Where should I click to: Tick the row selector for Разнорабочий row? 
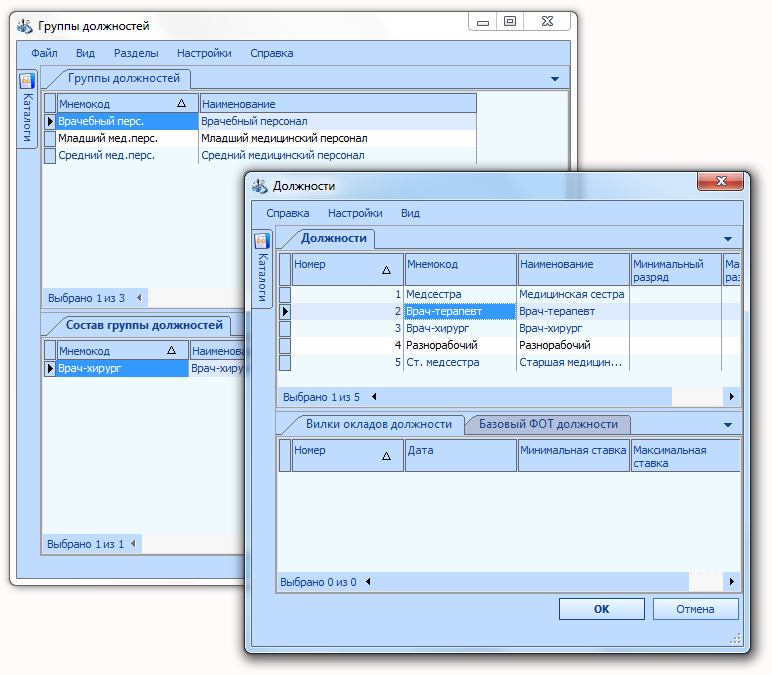click(x=285, y=345)
